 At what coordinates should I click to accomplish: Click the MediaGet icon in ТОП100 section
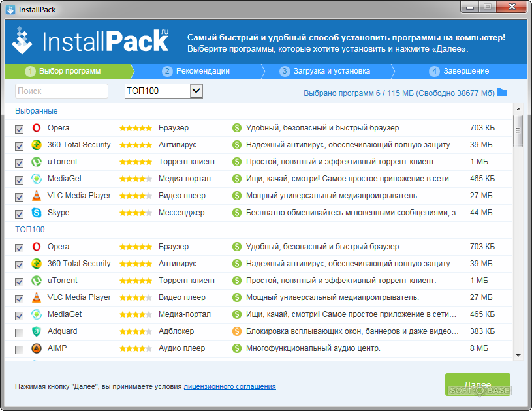pyautogui.click(x=37, y=314)
